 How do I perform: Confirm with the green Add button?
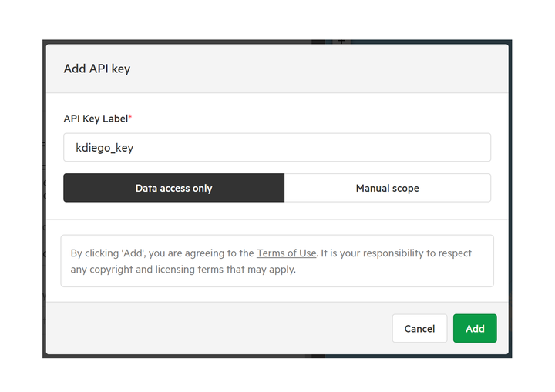pos(475,328)
